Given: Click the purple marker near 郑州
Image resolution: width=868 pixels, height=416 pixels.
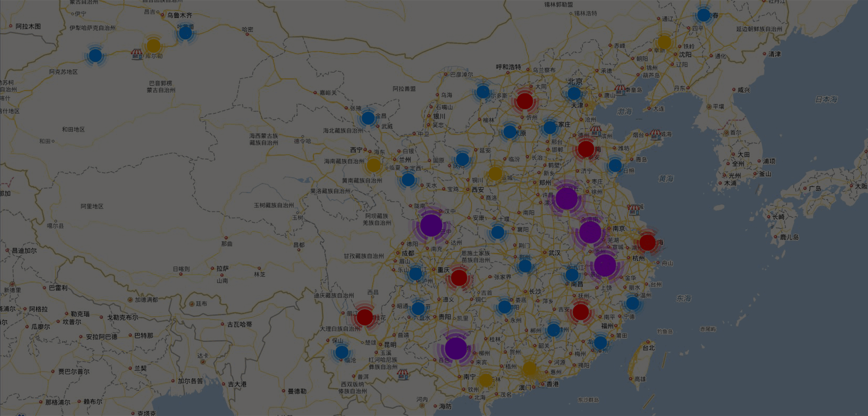Looking at the screenshot, I should 566,198.
